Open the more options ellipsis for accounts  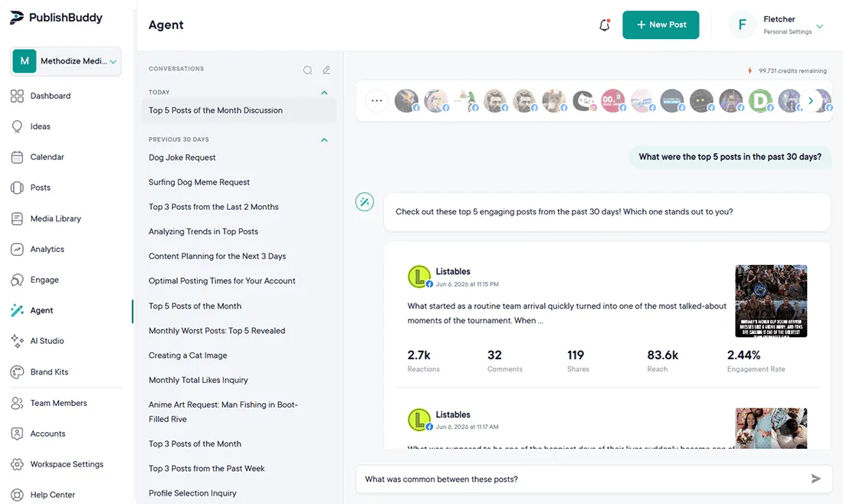376,100
